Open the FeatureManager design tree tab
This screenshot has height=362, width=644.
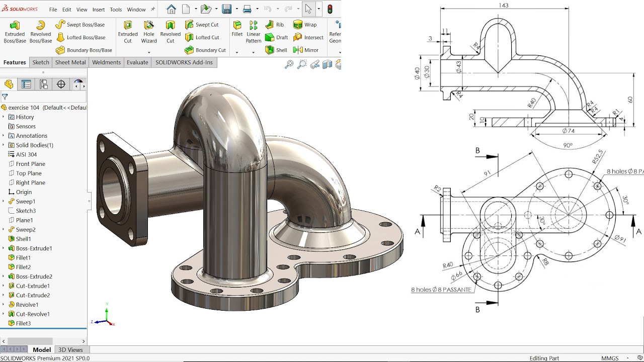click(x=9, y=84)
